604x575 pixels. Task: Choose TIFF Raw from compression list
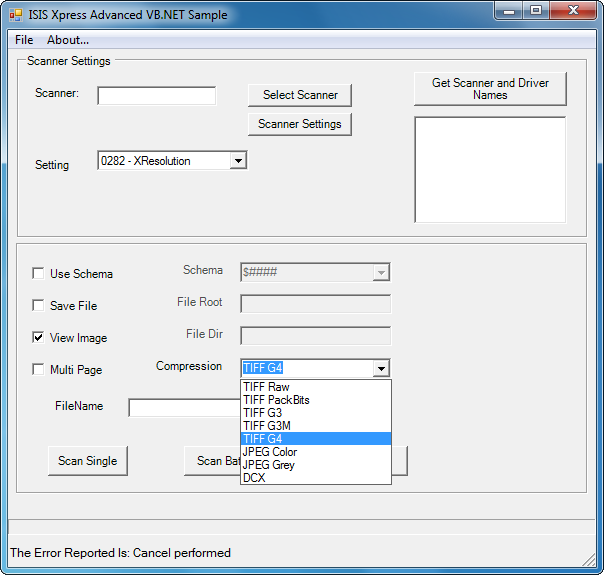point(316,387)
